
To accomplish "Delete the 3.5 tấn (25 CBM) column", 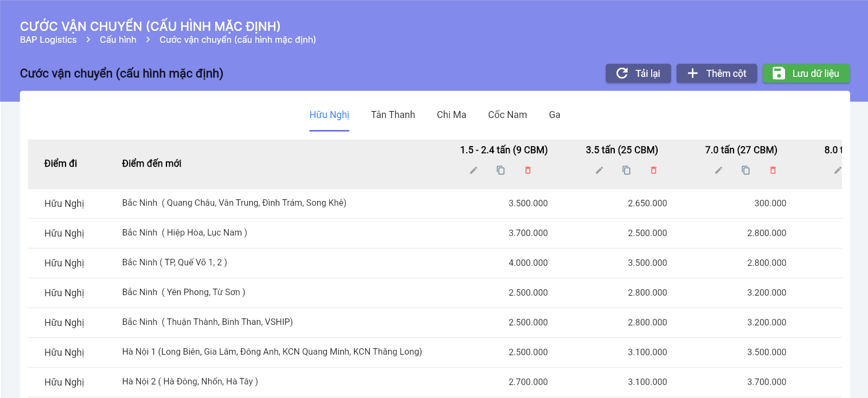I will point(653,171).
